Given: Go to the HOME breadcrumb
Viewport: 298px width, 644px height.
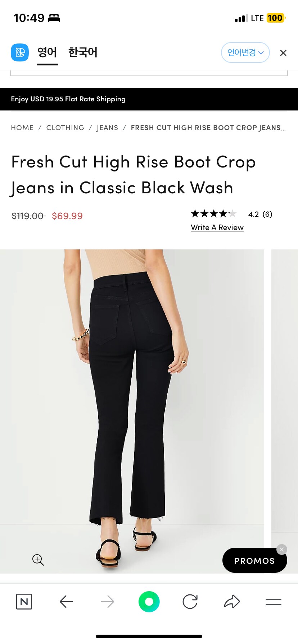Looking at the screenshot, I should coord(22,128).
